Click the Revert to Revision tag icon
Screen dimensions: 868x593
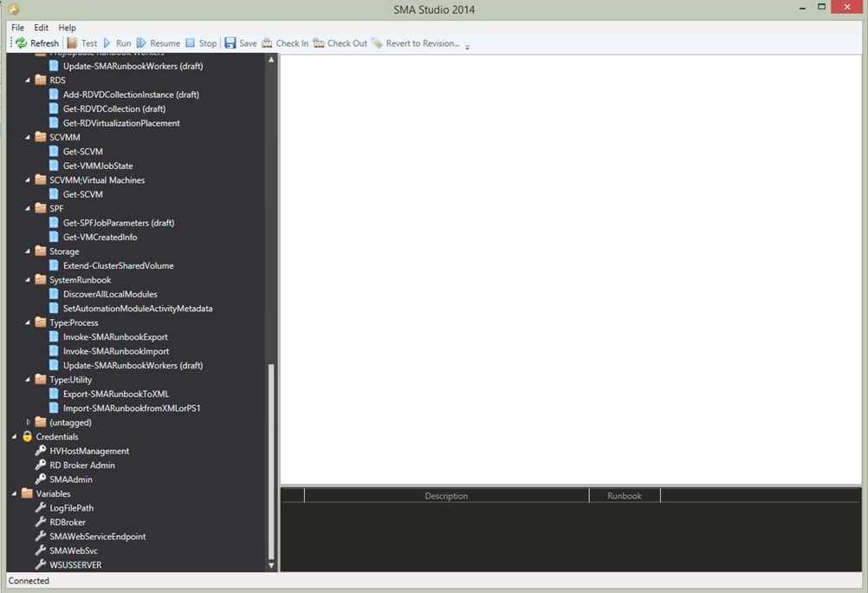pos(377,43)
